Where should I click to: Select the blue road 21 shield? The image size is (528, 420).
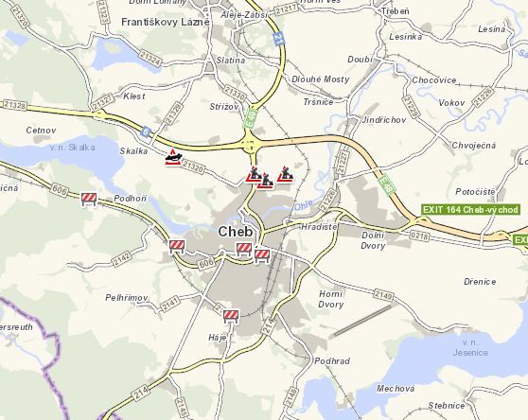click(279, 39)
